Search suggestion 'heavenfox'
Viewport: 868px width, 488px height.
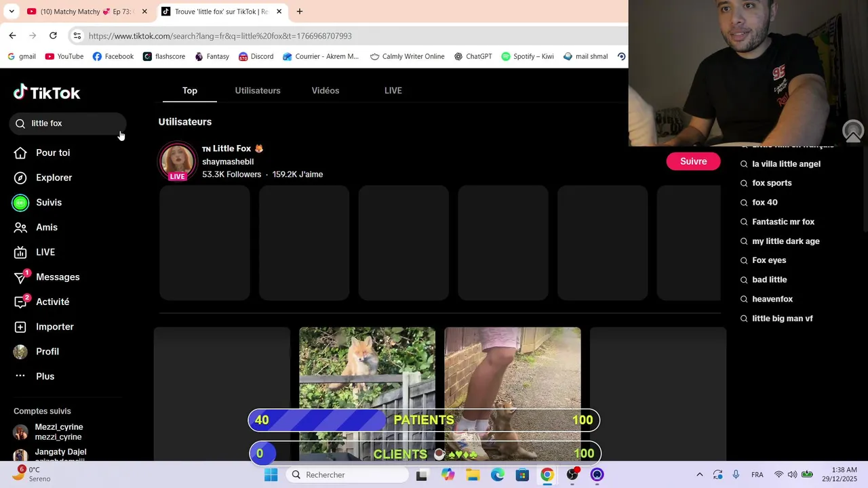(766, 299)
